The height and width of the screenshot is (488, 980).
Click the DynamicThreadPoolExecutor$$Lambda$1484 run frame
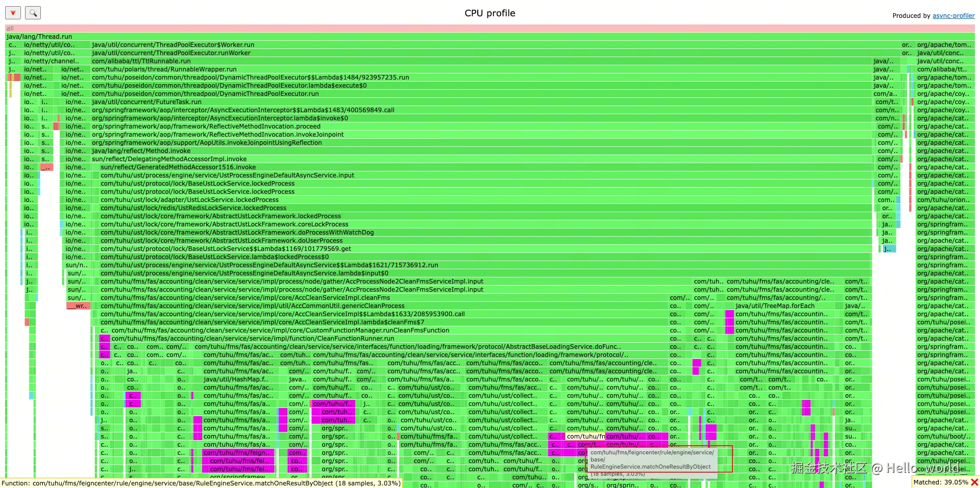[x=481, y=78]
